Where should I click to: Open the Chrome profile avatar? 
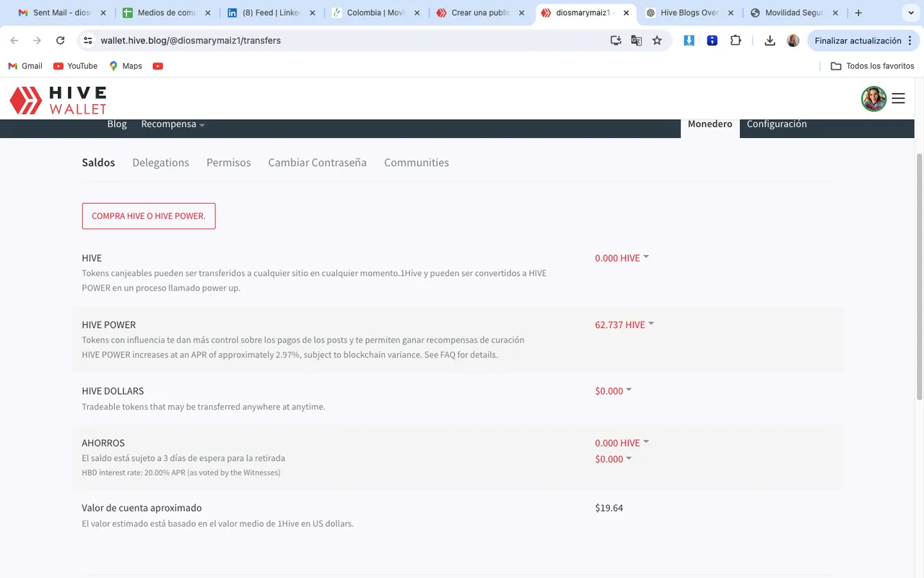(x=793, y=40)
